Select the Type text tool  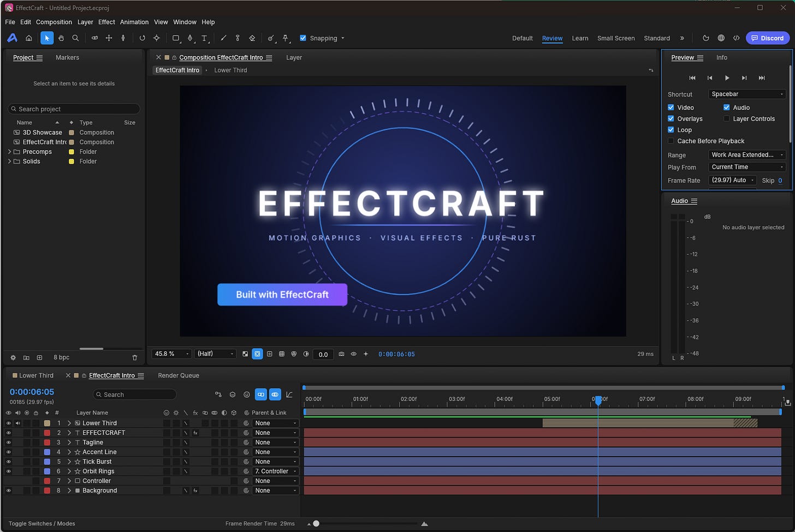point(204,38)
